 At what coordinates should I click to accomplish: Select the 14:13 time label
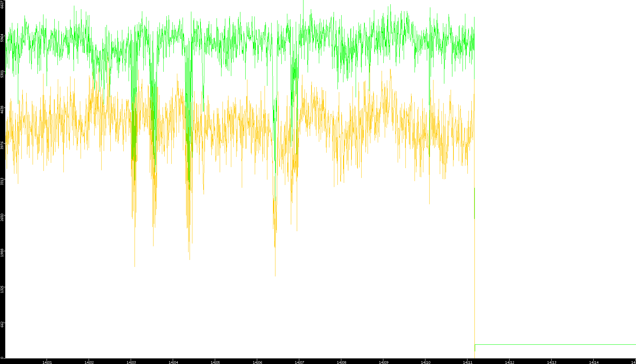pyautogui.click(x=552, y=362)
